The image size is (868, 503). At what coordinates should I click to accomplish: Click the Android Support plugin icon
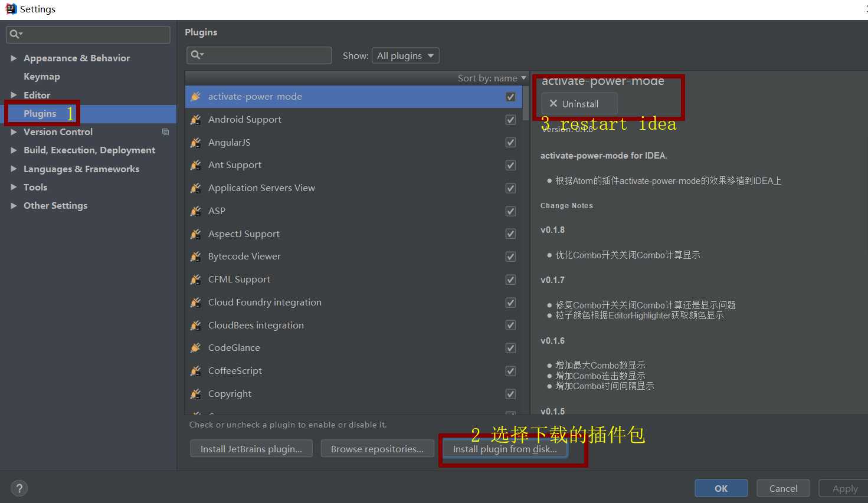pos(196,120)
